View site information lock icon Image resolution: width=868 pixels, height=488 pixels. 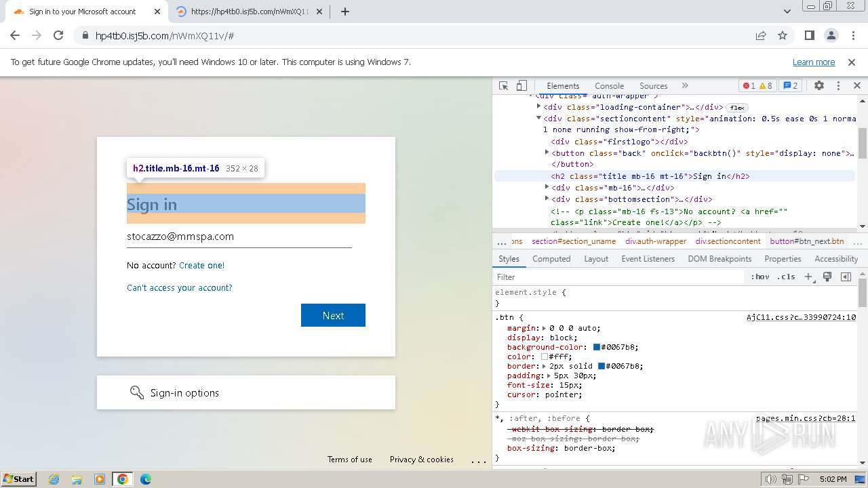(85, 36)
